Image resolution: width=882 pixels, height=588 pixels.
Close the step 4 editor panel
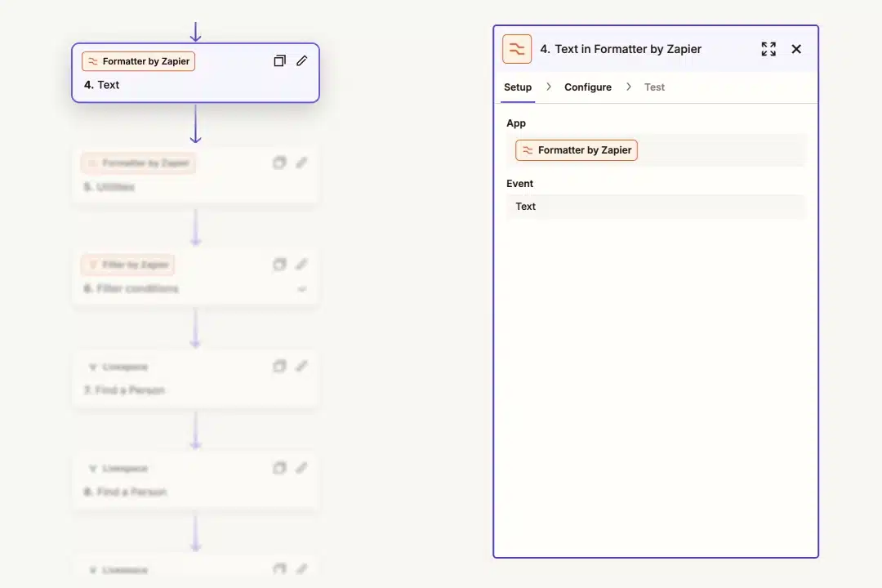796,49
